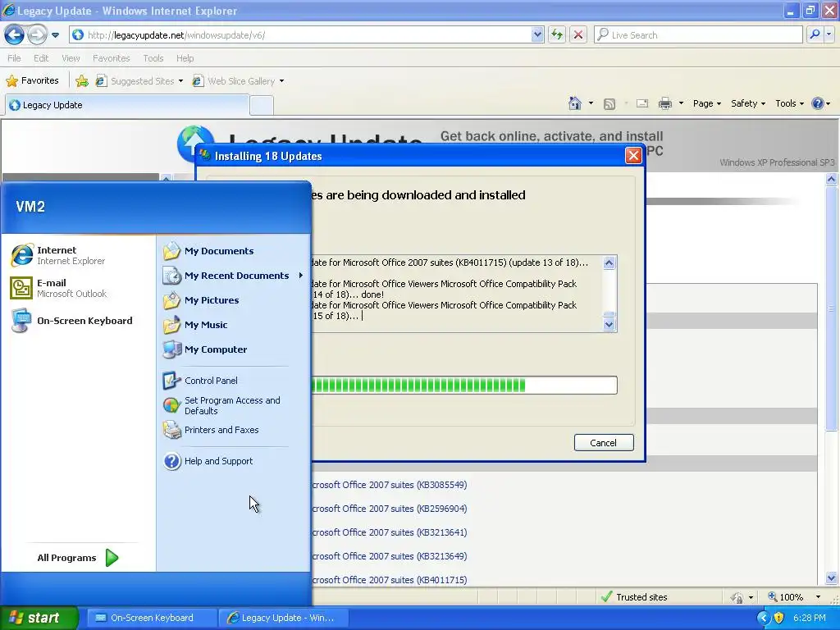Click the Home icon
The width and height of the screenshot is (840, 630).
click(x=575, y=103)
